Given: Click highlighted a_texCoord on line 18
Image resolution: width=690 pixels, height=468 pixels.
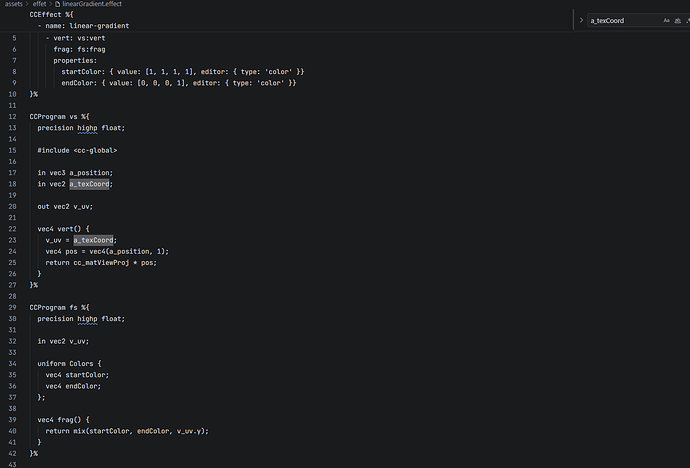Looking at the screenshot, I should tap(89, 184).
